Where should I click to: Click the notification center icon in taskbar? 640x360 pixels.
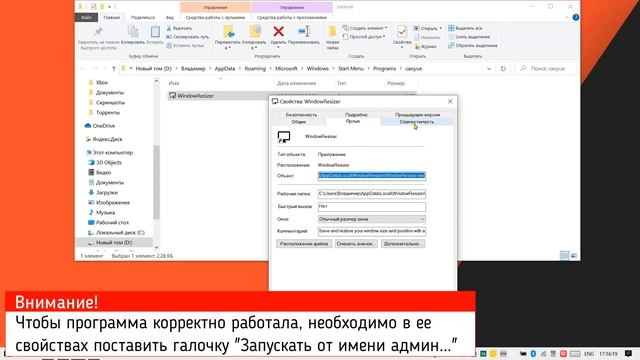click(628, 353)
